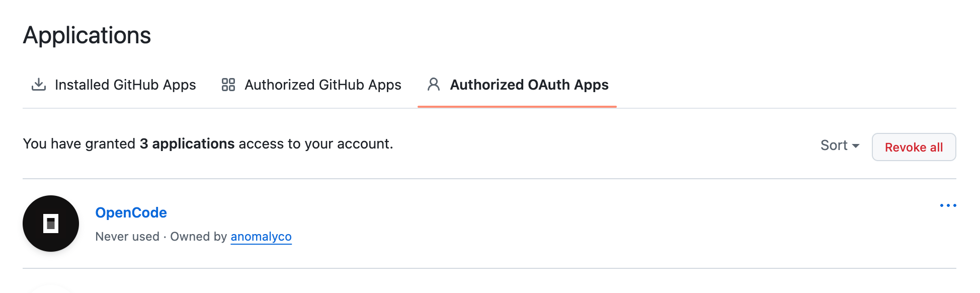
Task: Open the three-dot options menu for OpenCode
Action: pyautogui.click(x=948, y=205)
